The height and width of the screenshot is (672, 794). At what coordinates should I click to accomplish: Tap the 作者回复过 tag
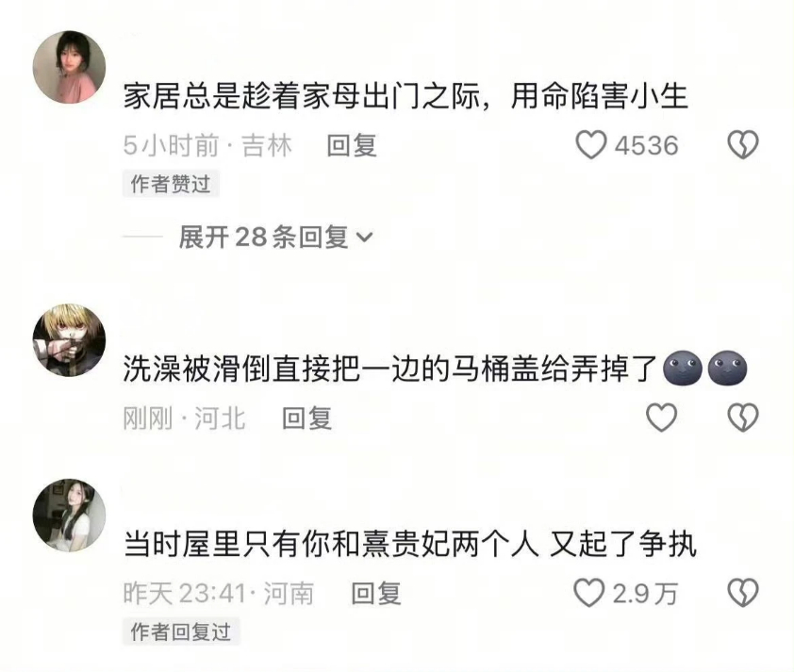[181, 631]
